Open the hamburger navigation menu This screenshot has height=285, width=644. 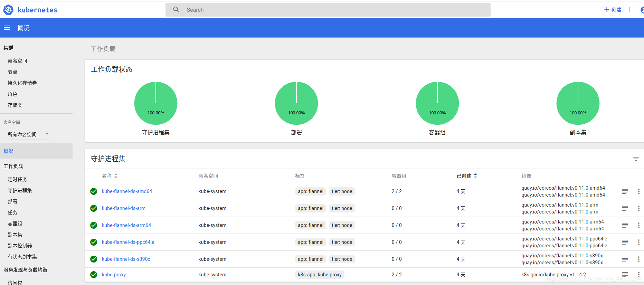click(7, 28)
